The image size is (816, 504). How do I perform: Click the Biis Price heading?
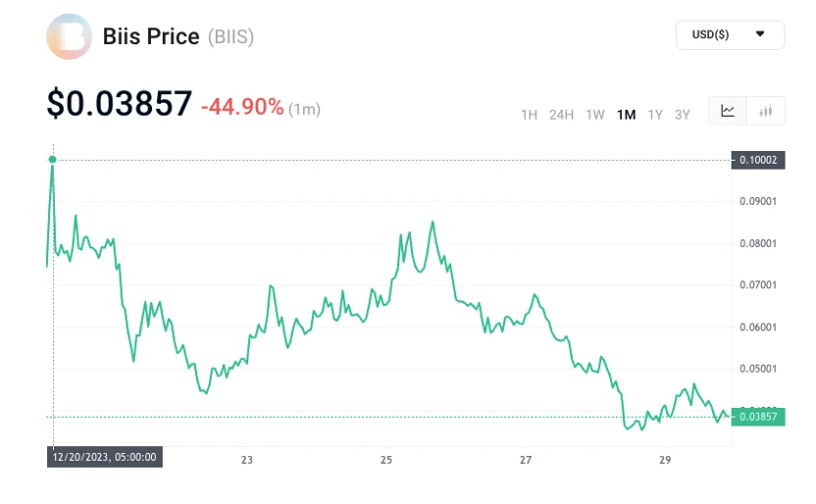coord(151,37)
